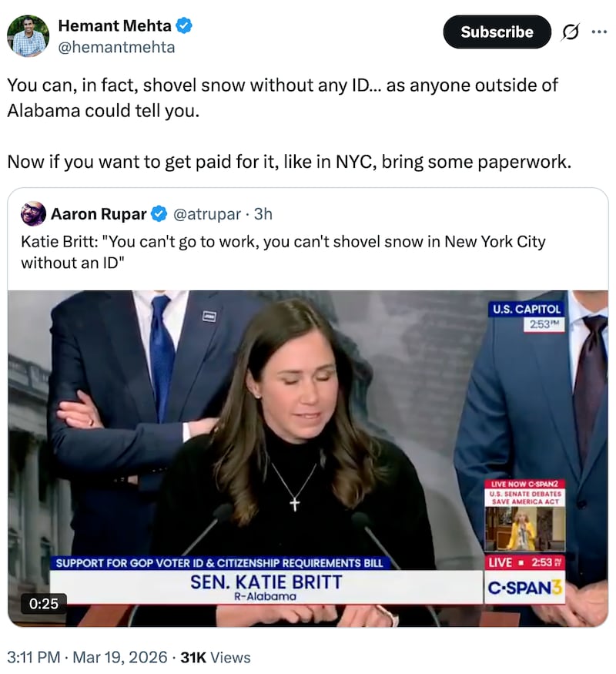Play the Katie Britt video clip
The height and width of the screenshot is (674, 616).
[x=308, y=458]
